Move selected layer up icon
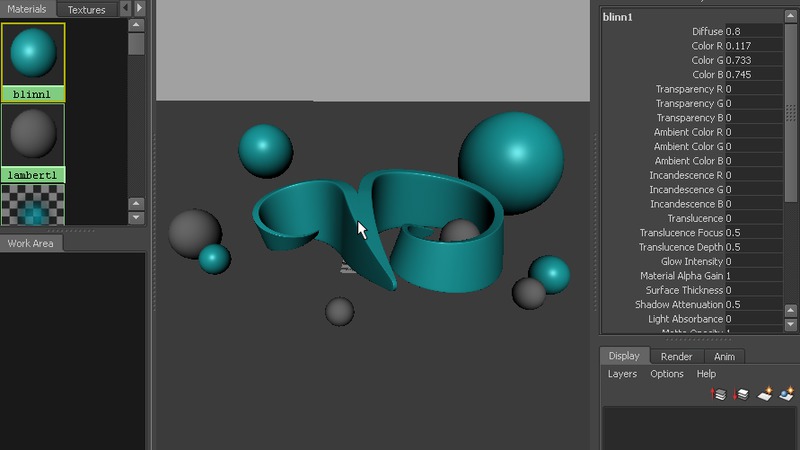This screenshot has height=450, width=800. point(718,395)
